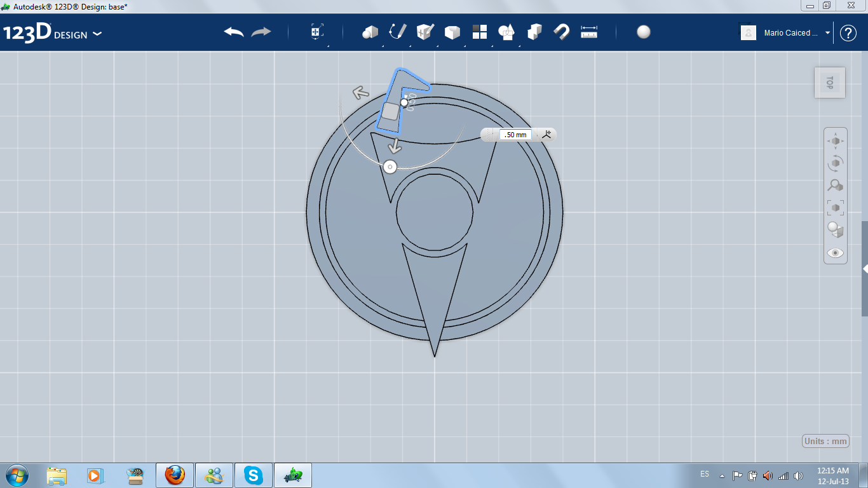Select the Pan navigation tool

pos(835,140)
